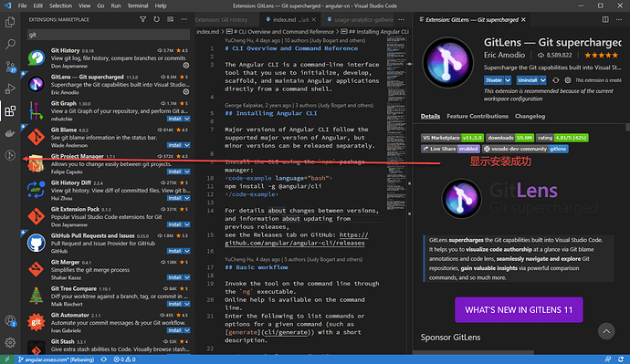Open Install dropdown for Git History Diff

click(x=187, y=198)
